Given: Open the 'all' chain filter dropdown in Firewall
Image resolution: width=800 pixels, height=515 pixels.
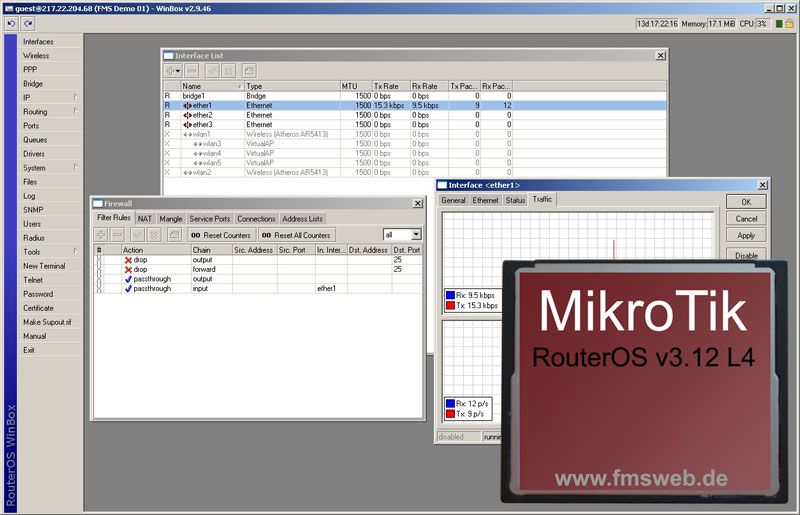Looking at the screenshot, I should (416, 234).
